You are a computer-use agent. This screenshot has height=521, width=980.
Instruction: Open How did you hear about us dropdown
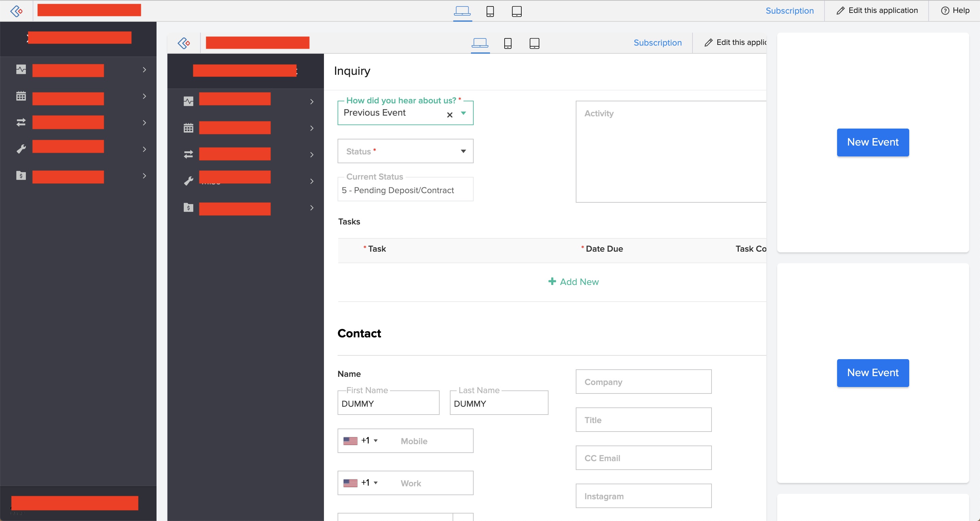tap(463, 113)
